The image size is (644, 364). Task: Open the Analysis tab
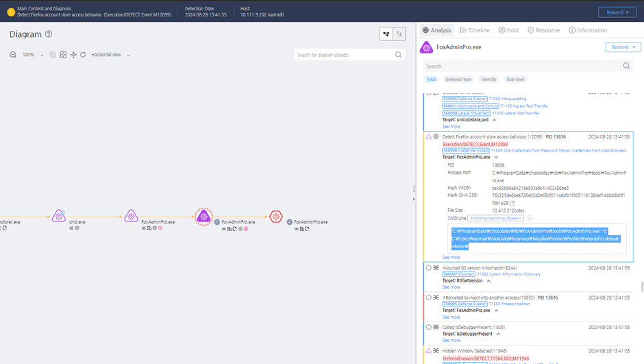click(x=436, y=30)
